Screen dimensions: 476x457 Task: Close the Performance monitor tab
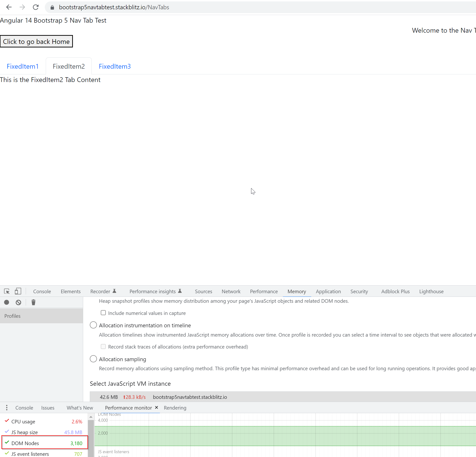(x=156, y=407)
